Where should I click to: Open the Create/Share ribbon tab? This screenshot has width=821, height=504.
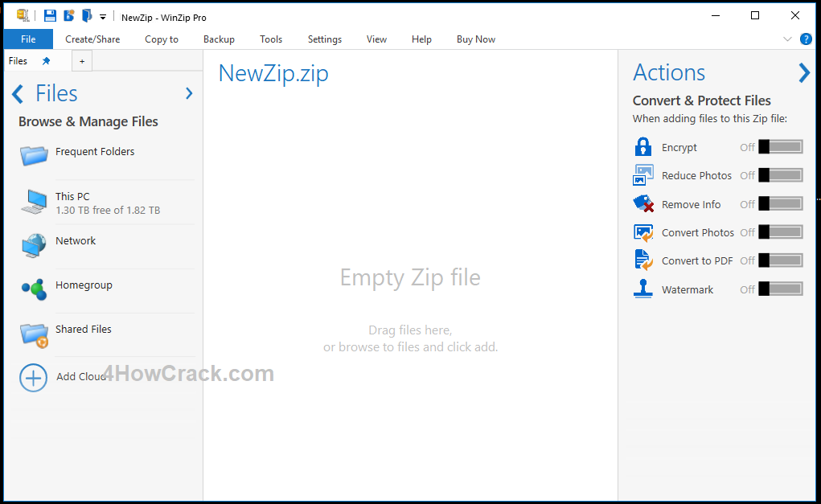tap(92, 39)
